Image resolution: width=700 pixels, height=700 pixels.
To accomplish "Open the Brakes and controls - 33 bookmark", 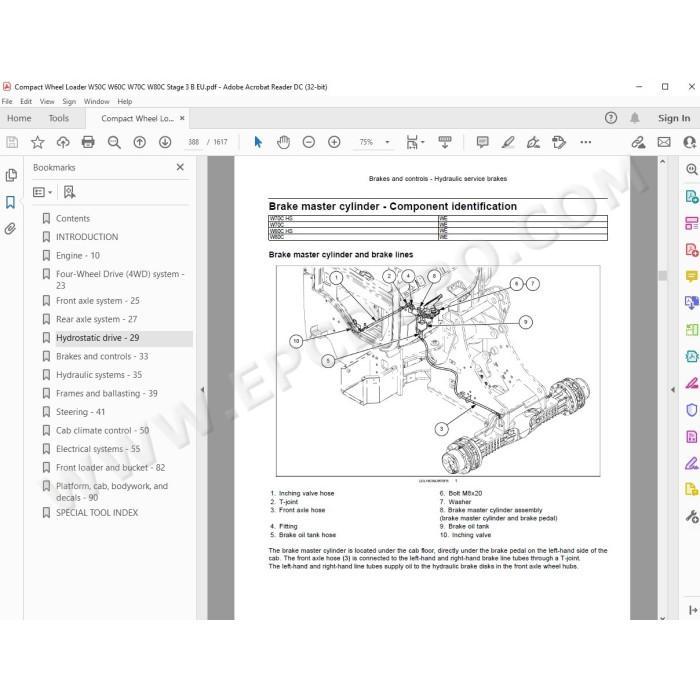I will [x=102, y=356].
